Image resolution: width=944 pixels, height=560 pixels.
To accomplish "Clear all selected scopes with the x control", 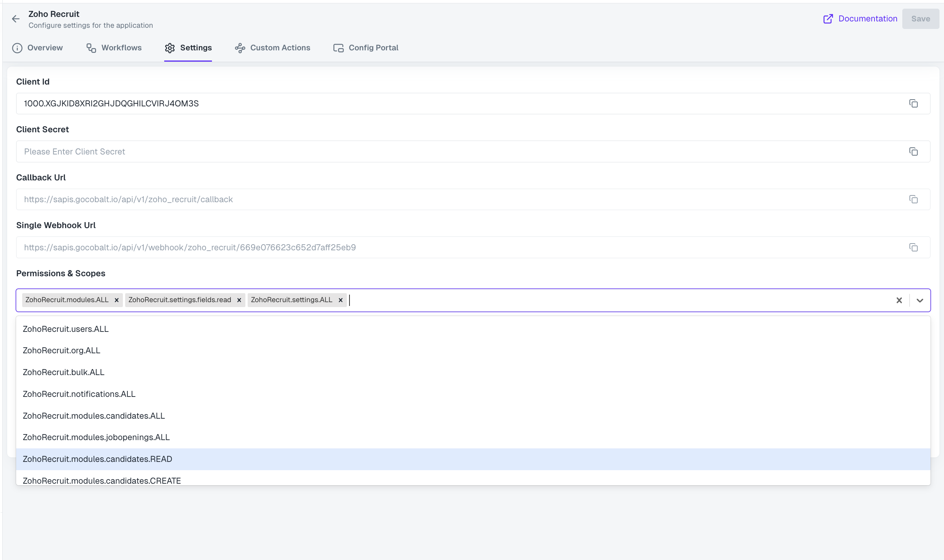I will pos(899,300).
